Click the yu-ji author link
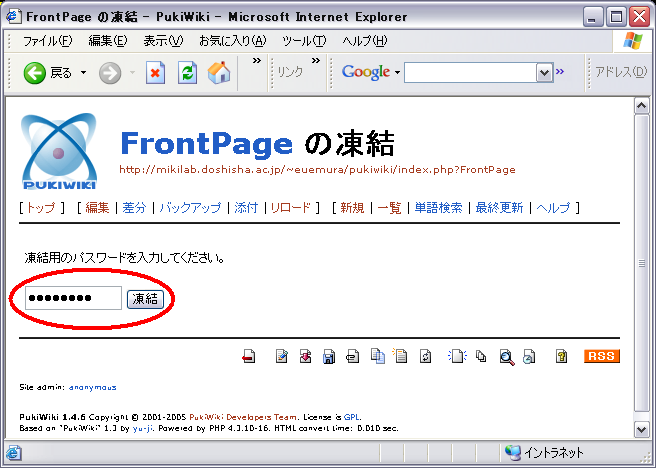Screen dimensions: 656x468 pos(143,428)
